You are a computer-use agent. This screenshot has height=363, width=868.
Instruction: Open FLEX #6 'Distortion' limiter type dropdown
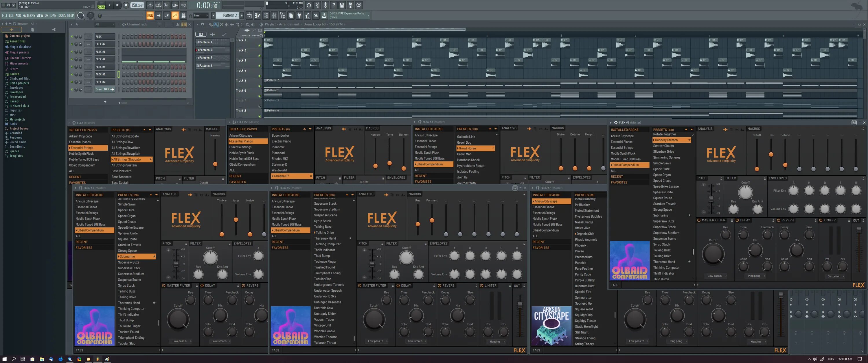point(835,277)
